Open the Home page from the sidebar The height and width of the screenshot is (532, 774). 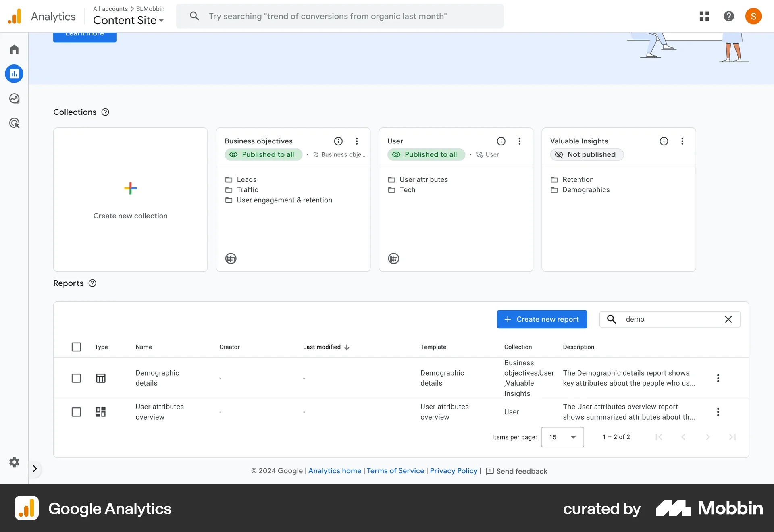click(14, 49)
